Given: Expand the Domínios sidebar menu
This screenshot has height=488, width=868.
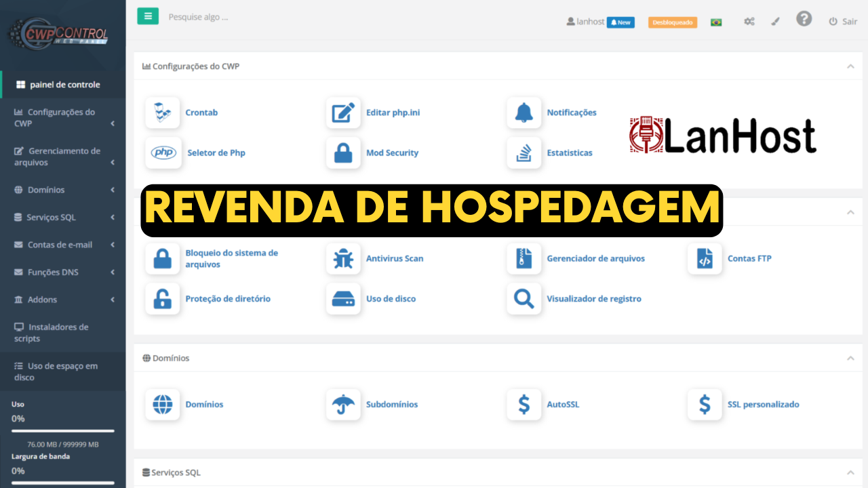Looking at the screenshot, I should [46, 190].
